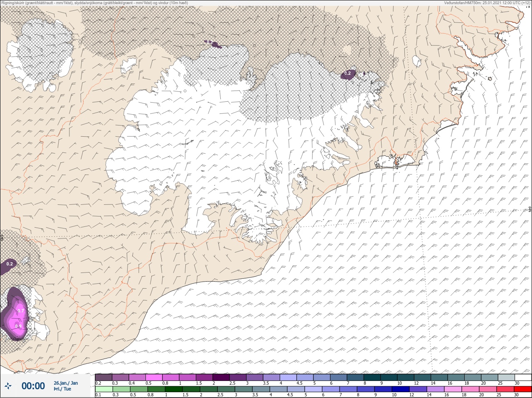The image size is (532, 398).
Task: Click the 0.2 label on the western edge patch
Action: 10,264
